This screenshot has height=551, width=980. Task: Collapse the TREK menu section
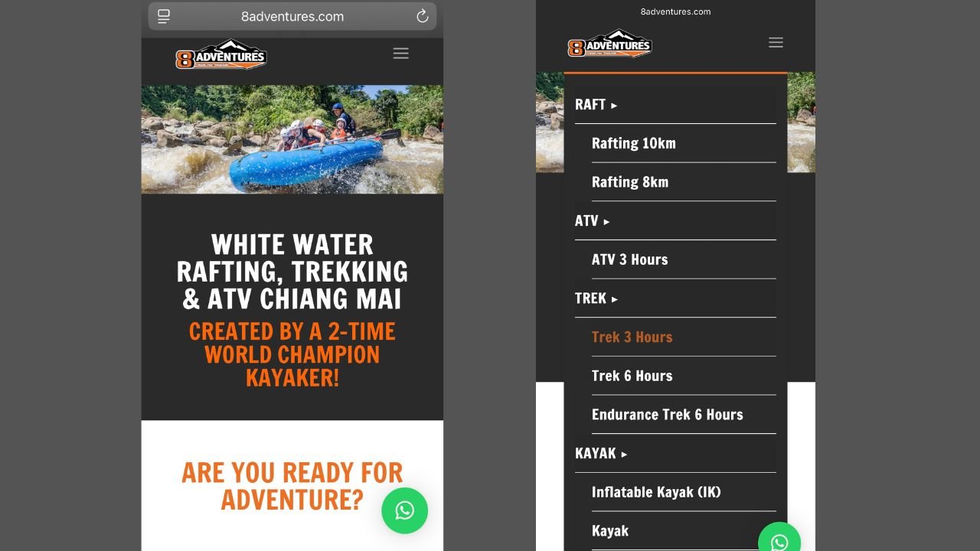[x=596, y=298]
